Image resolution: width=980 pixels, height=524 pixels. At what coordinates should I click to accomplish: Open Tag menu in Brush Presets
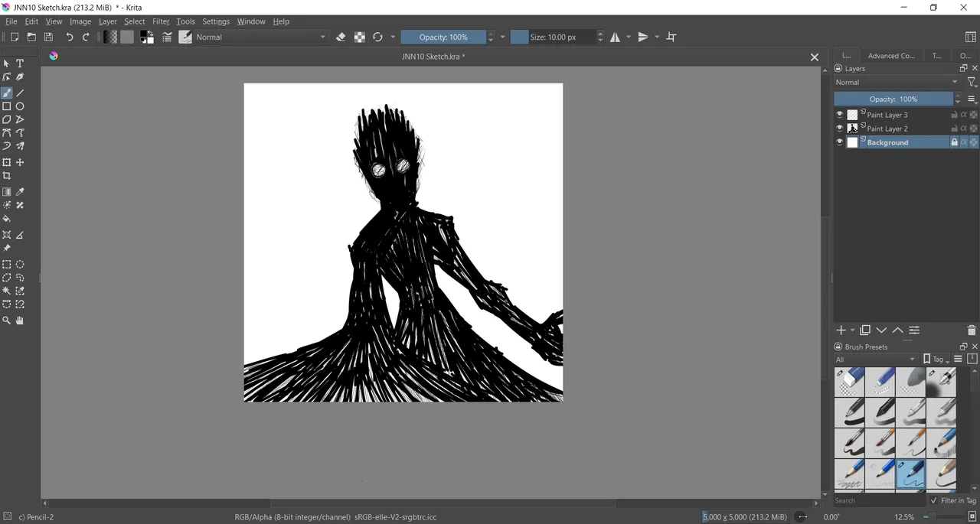coord(937,360)
